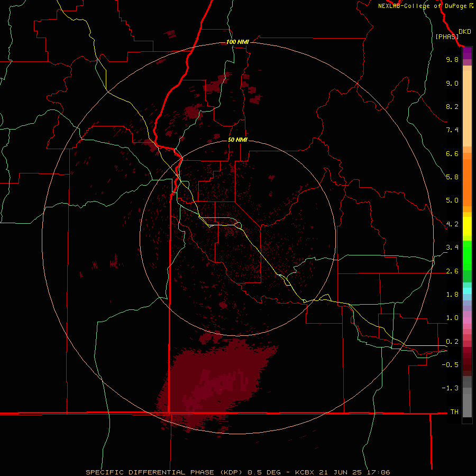The width and height of the screenshot is (476, 476).
Task: Click the -0.5 legend value
Action: coord(450,365)
